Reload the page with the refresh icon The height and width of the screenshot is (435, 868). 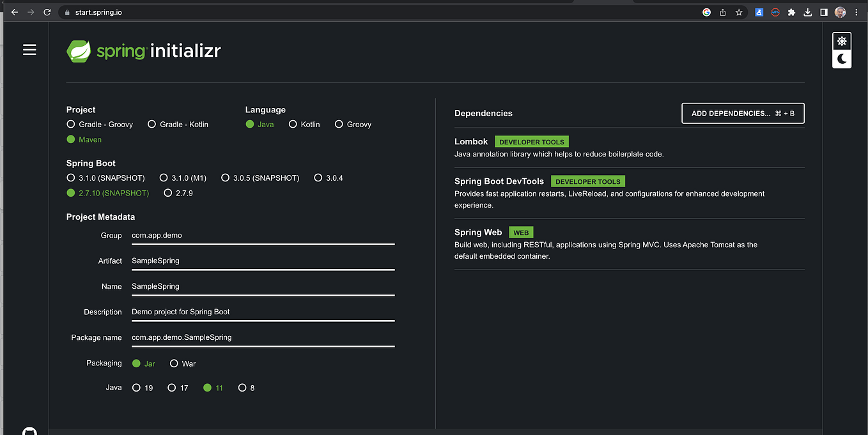(x=46, y=11)
